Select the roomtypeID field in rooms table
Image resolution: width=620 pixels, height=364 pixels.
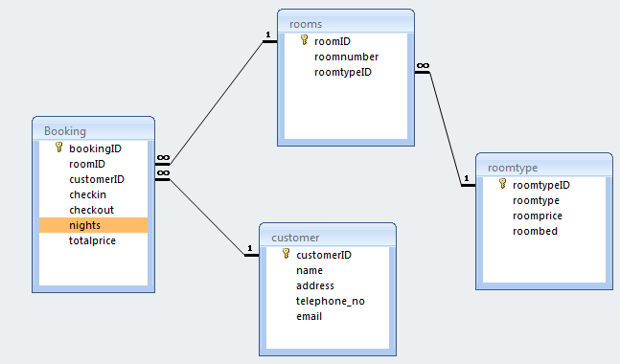click(x=346, y=72)
